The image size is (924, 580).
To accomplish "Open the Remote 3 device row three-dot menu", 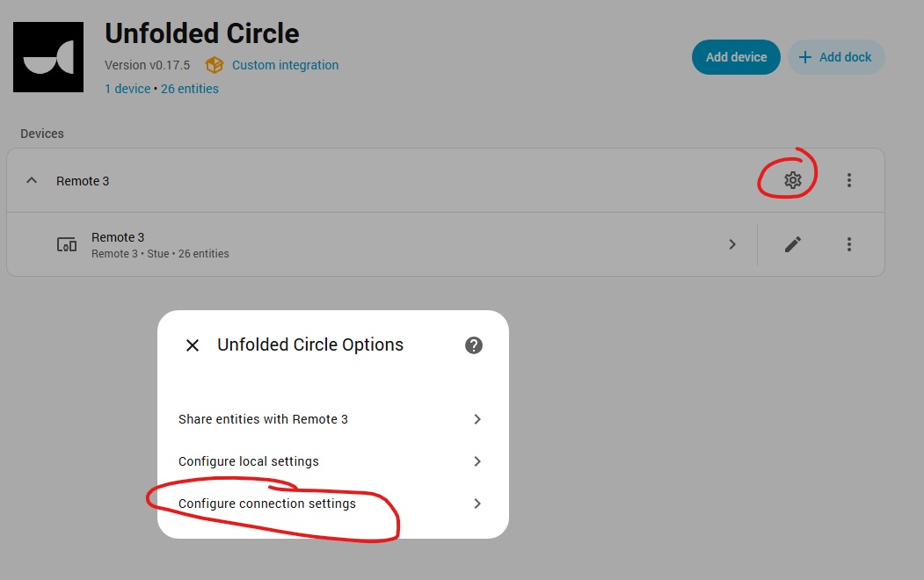I will pos(848,244).
